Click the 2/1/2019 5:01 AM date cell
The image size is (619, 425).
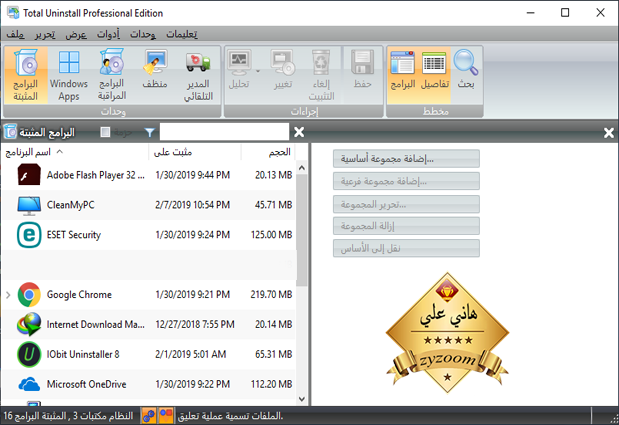pos(191,354)
